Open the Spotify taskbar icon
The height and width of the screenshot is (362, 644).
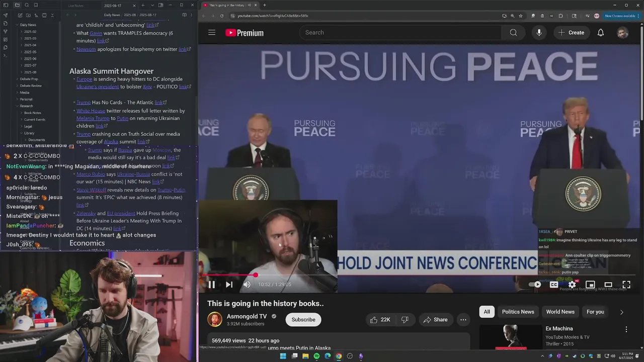[316, 356]
